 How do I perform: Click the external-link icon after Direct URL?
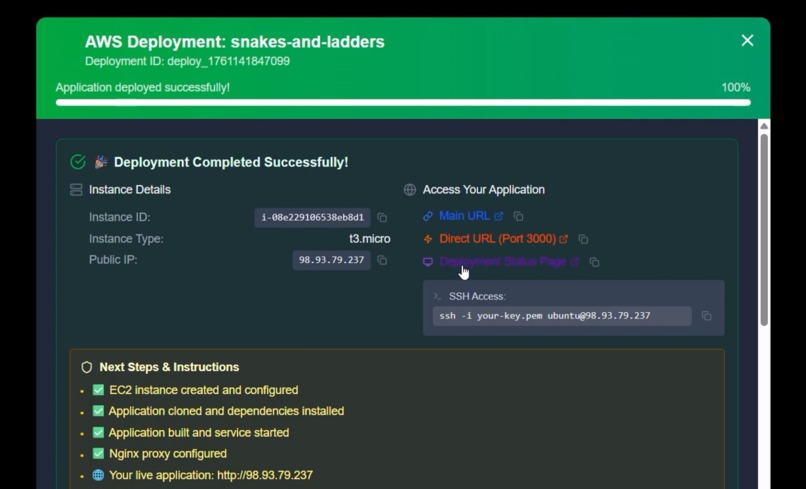[x=564, y=239]
